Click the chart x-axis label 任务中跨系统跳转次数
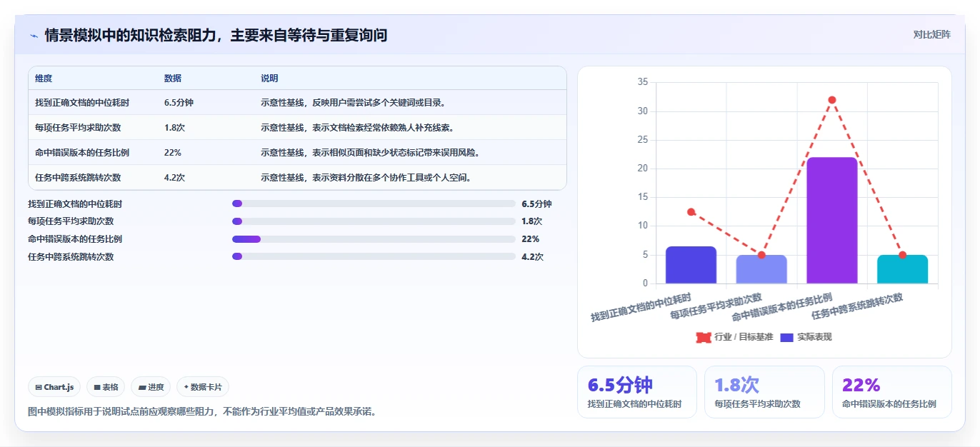The image size is (980, 447). [857, 306]
